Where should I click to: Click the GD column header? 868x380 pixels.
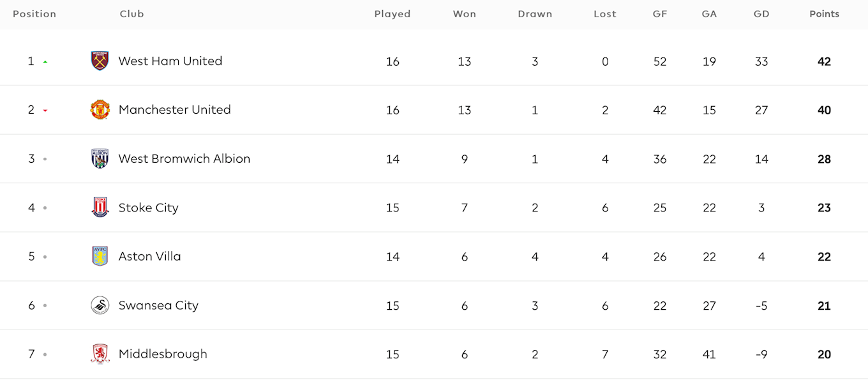click(x=761, y=14)
